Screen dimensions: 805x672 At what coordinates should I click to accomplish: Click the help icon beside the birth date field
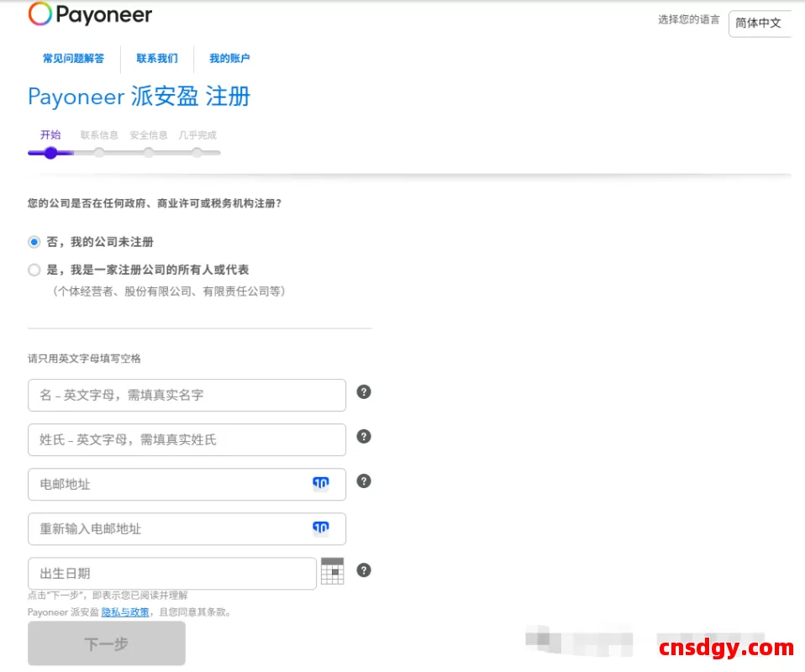point(364,570)
